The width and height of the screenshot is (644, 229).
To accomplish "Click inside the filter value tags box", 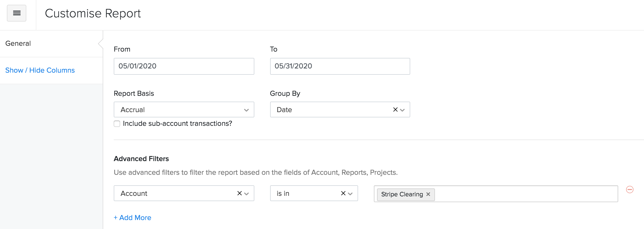I will 524,194.
